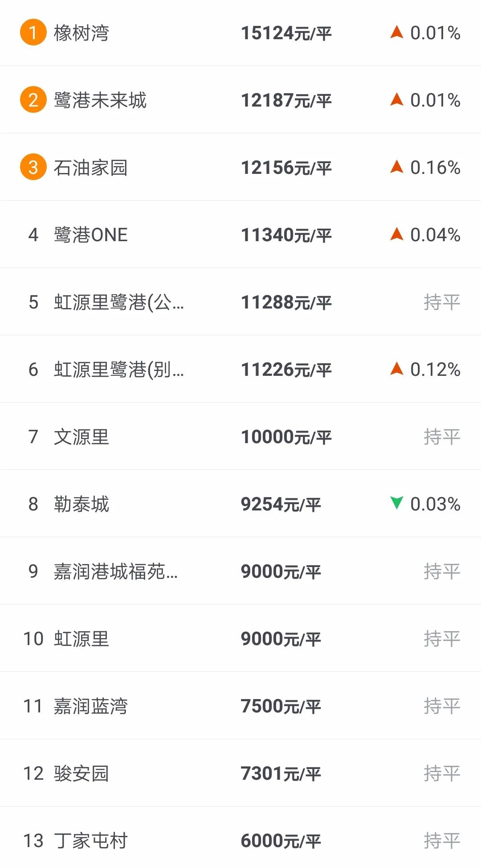The height and width of the screenshot is (868, 481).
Task: Tap the up arrow in 鹭港ONE row
Action: (x=396, y=234)
